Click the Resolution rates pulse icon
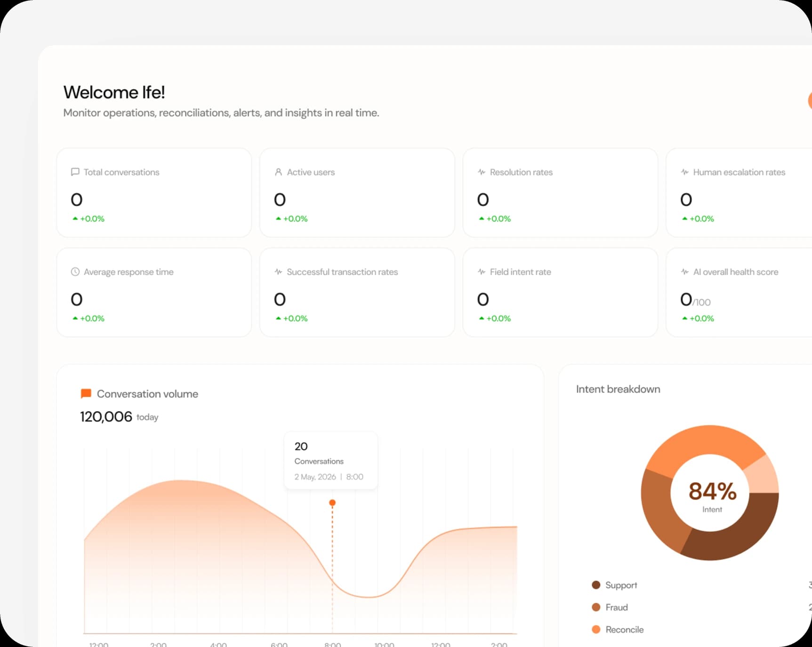This screenshot has width=812, height=647. click(x=482, y=172)
